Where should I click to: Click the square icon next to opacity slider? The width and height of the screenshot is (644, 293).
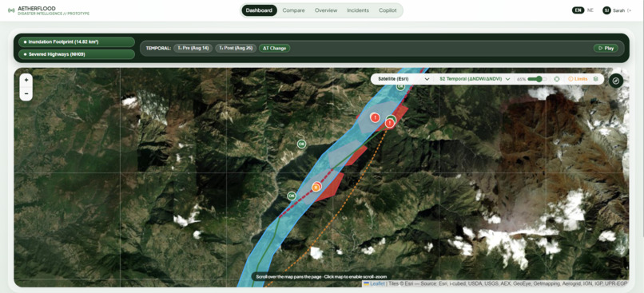tap(557, 79)
